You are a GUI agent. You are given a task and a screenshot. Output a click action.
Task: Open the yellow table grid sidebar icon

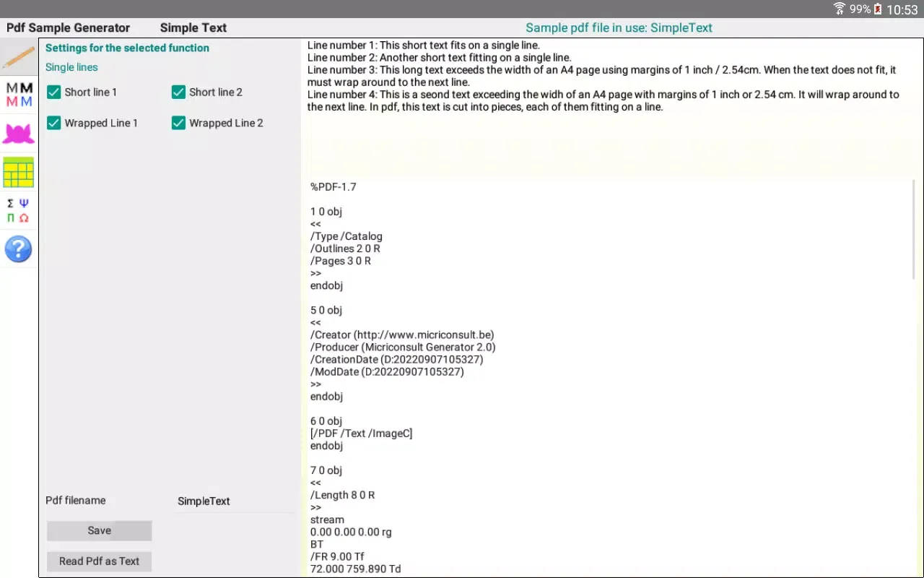click(x=19, y=172)
